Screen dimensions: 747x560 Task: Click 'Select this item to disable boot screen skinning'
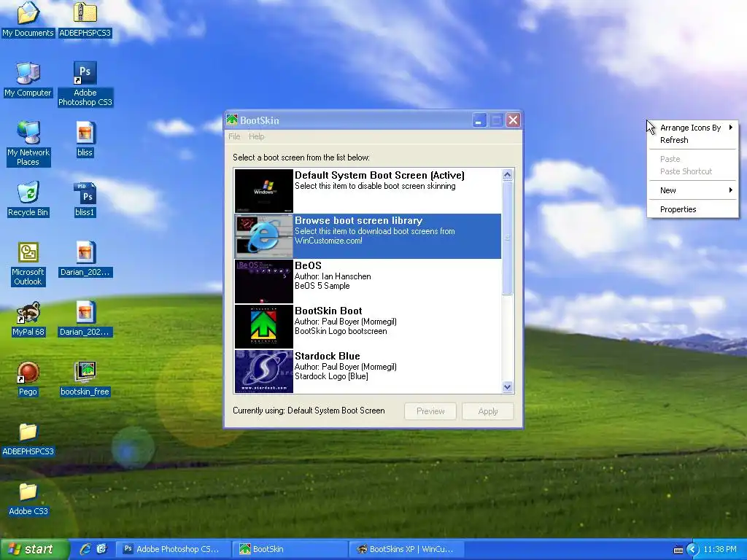pyautogui.click(x=375, y=186)
